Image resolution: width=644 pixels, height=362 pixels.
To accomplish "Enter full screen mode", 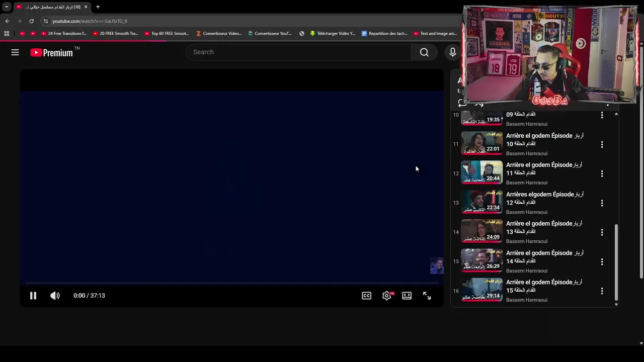I will point(427,296).
